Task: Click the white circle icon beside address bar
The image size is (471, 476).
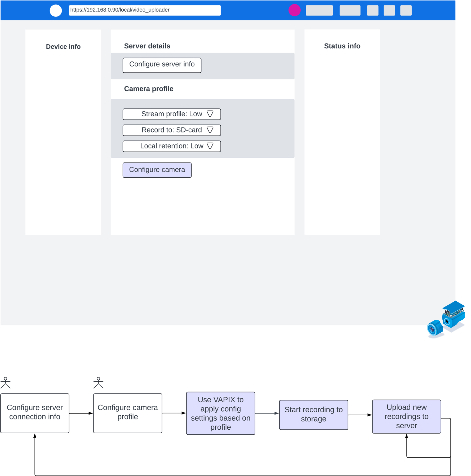Action: point(56,11)
